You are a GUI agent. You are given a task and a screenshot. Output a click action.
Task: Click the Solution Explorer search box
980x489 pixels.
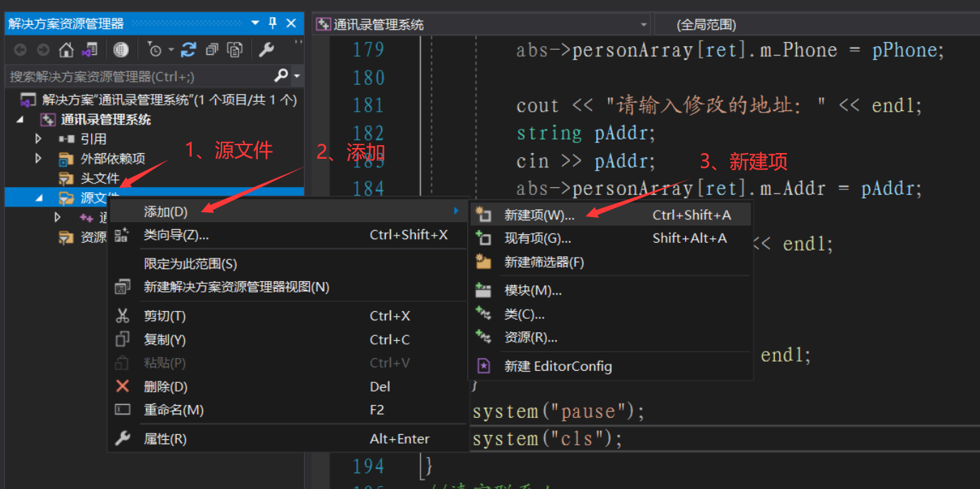click(140, 75)
